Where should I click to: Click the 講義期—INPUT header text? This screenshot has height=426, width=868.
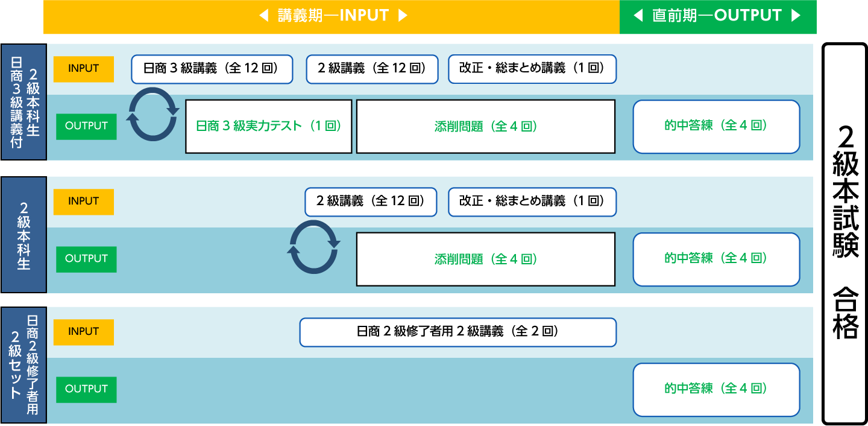pyautogui.click(x=333, y=16)
